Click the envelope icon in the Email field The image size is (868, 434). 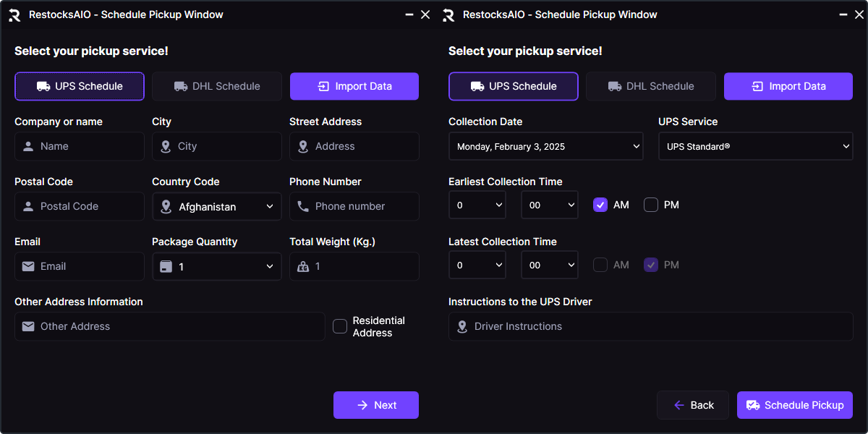[28, 266]
